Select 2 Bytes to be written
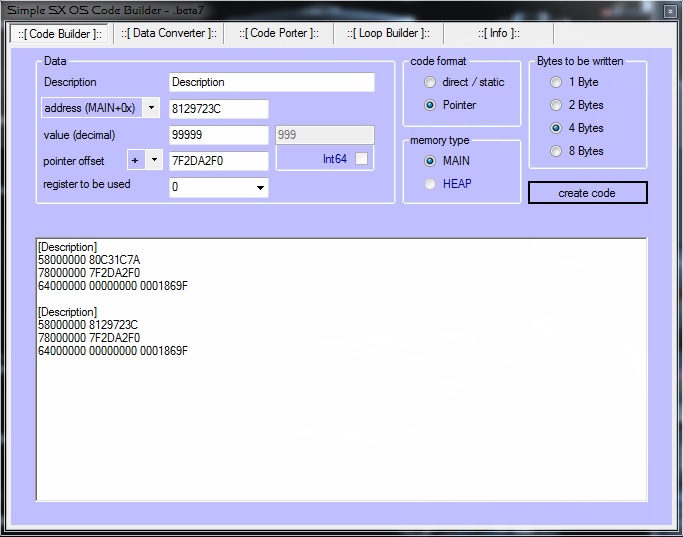 click(x=577, y=105)
